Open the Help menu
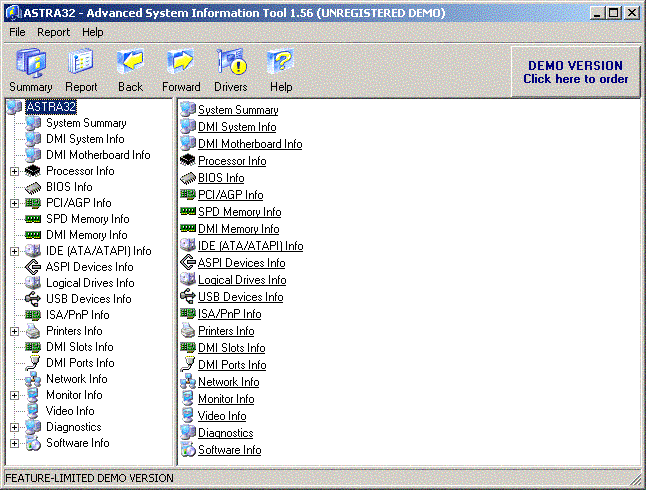 tap(93, 32)
